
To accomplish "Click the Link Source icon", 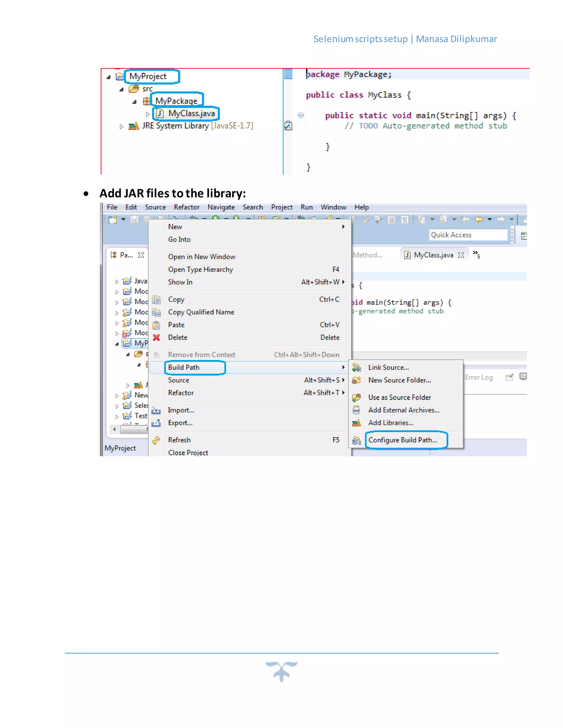I will (x=357, y=368).
